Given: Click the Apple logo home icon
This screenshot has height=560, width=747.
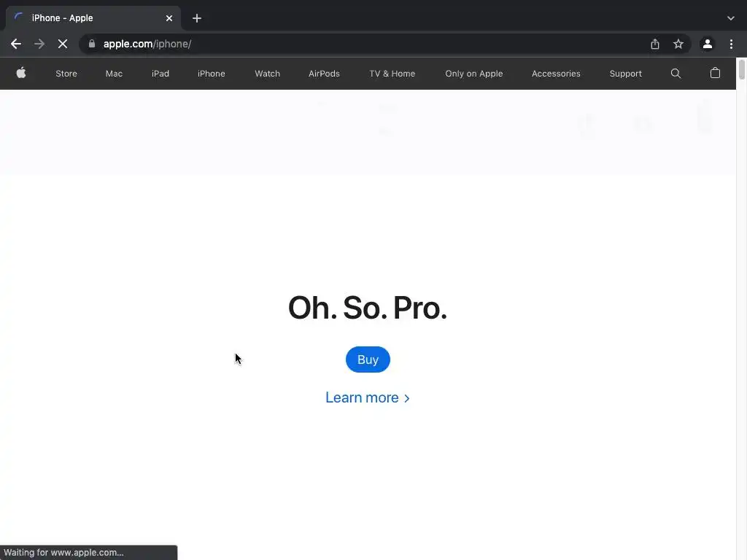Looking at the screenshot, I should pos(21,73).
